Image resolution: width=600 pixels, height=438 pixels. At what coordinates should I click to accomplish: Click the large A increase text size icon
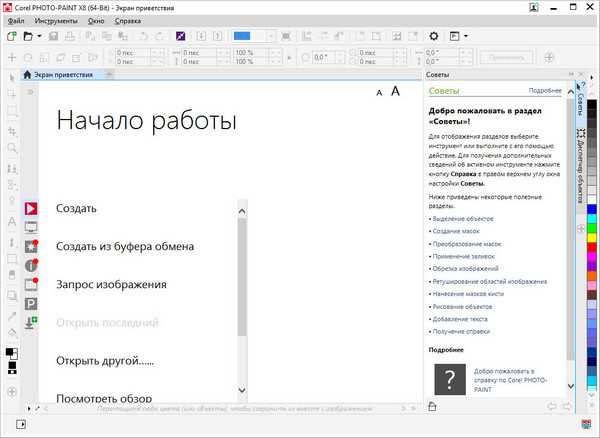[395, 91]
